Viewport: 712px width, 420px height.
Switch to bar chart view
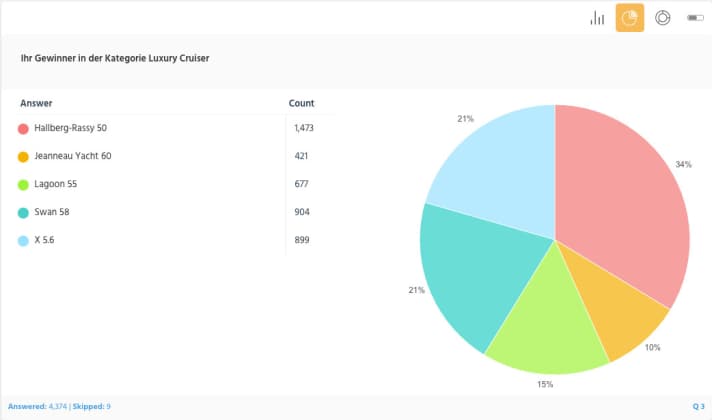tap(597, 18)
